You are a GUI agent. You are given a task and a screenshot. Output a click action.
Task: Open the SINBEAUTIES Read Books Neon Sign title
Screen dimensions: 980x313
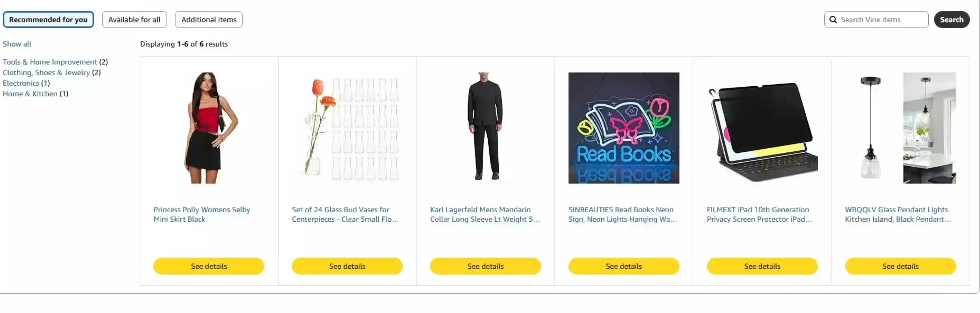(623, 214)
